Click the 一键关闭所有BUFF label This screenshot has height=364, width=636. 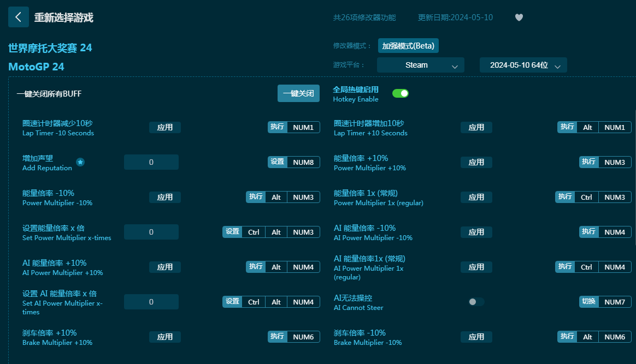click(x=49, y=94)
